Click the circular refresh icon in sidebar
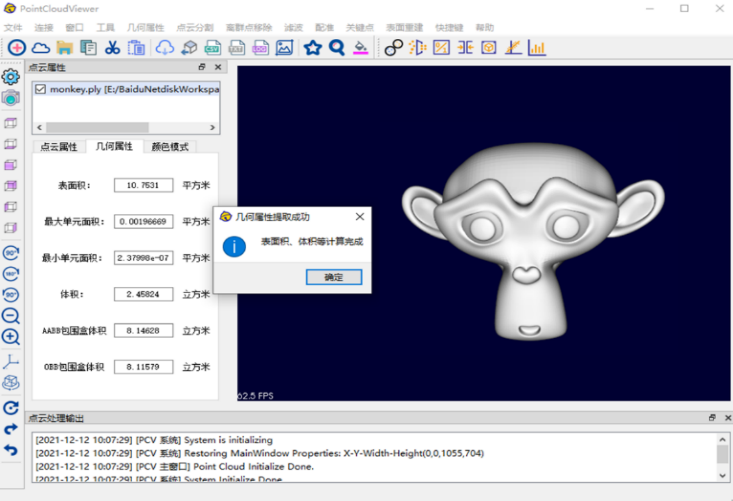This screenshot has width=733, height=501. [x=11, y=408]
